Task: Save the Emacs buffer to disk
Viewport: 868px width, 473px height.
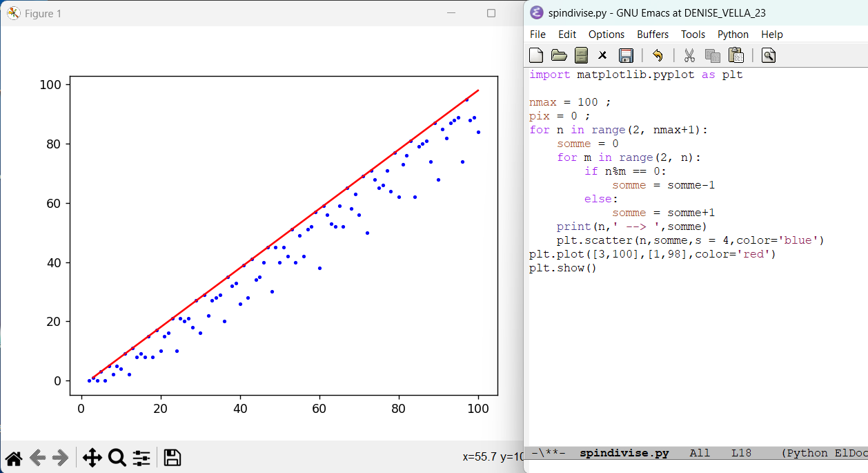Action: [x=626, y=55]
